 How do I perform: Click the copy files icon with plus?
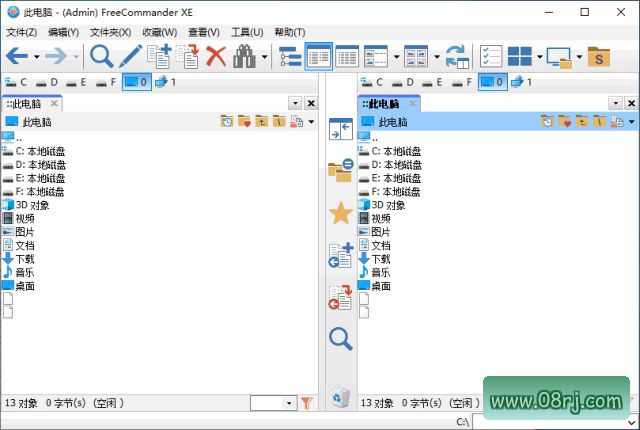(x=159, y=56)
